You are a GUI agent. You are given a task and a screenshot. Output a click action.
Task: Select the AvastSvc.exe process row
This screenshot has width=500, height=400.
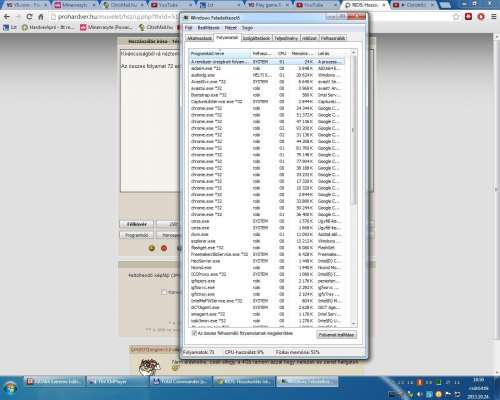point(267,82)
